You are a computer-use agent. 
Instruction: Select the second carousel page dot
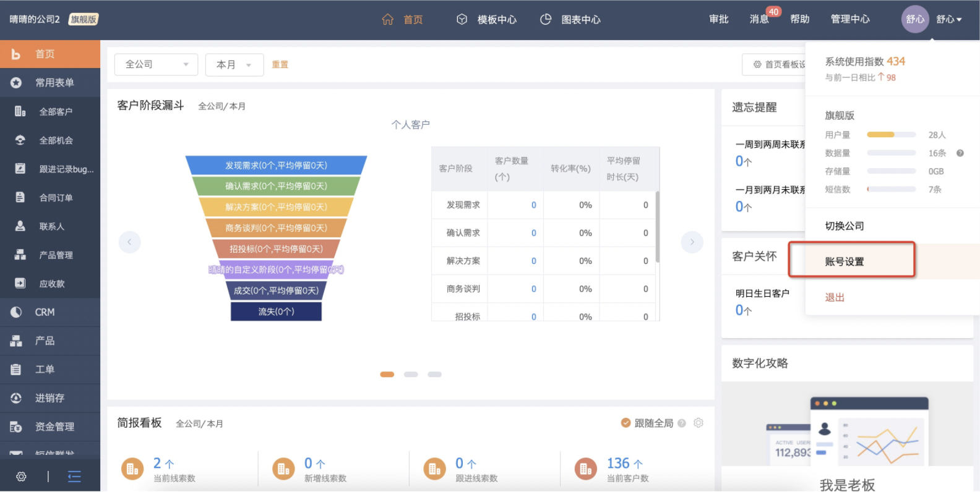point(411,375)
